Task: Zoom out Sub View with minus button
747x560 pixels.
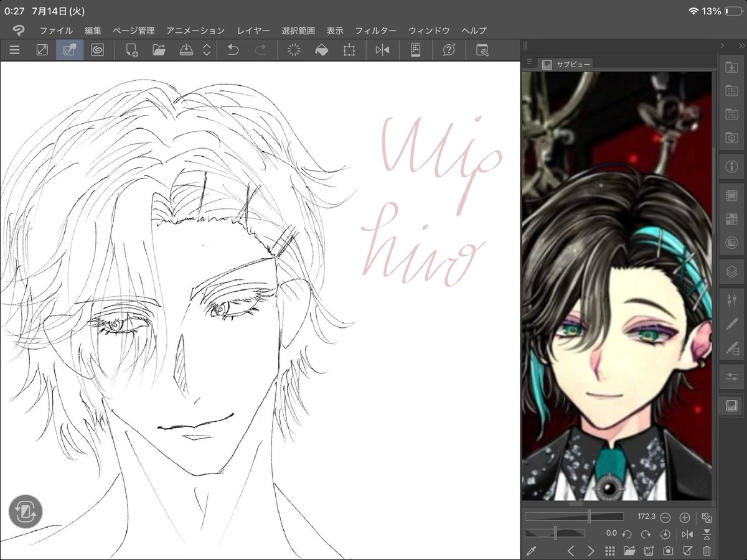Action: click(665, 517)
